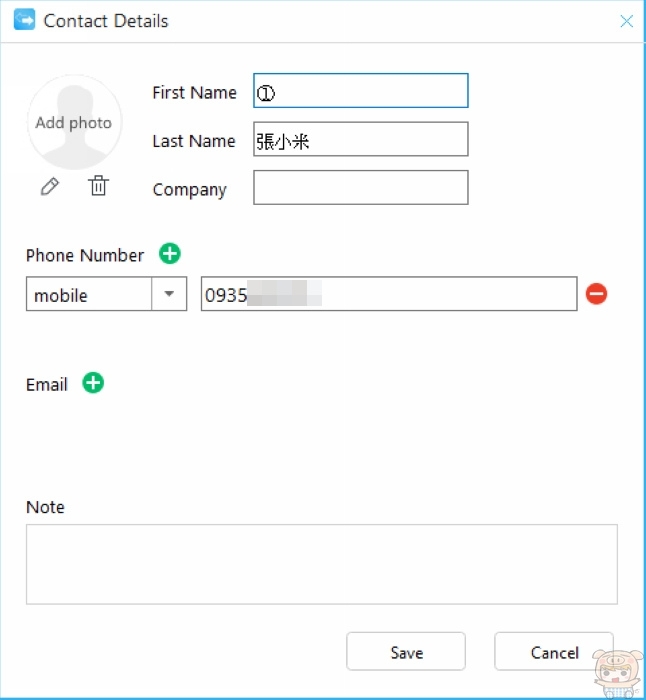Click the pencil edit photo icon
The image size is (646, 700).
[x=50, y=187]
